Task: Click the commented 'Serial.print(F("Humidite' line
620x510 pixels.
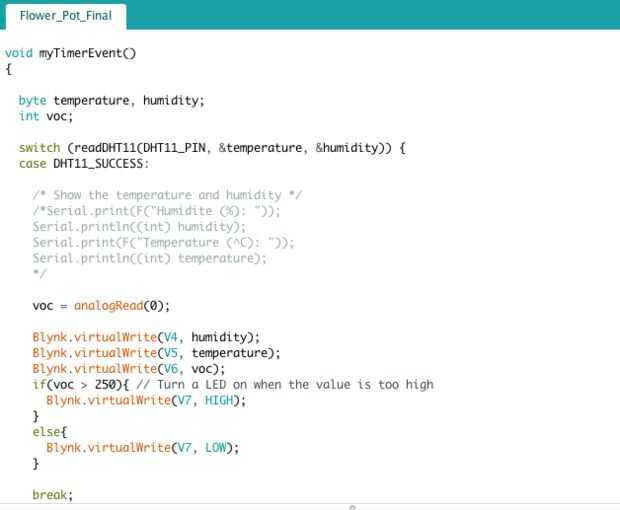Action: click(x=156, y=211)
